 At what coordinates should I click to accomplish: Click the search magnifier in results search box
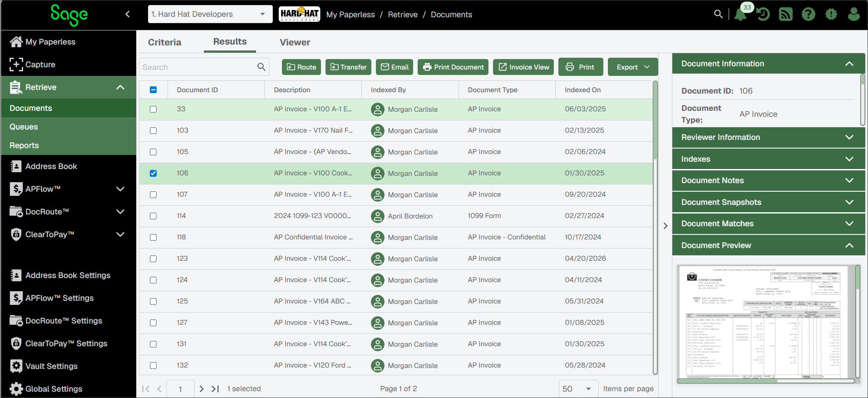click(x=261, y=67)
